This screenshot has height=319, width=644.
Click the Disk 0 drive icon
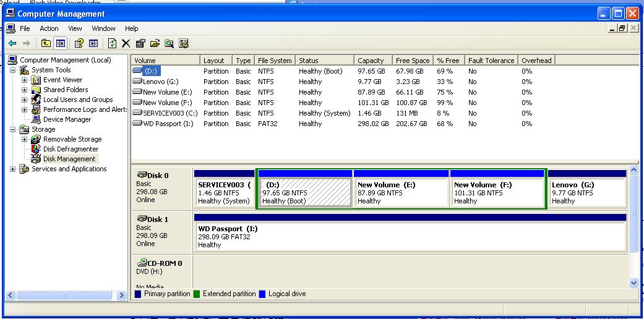click(x=142, y=175)
